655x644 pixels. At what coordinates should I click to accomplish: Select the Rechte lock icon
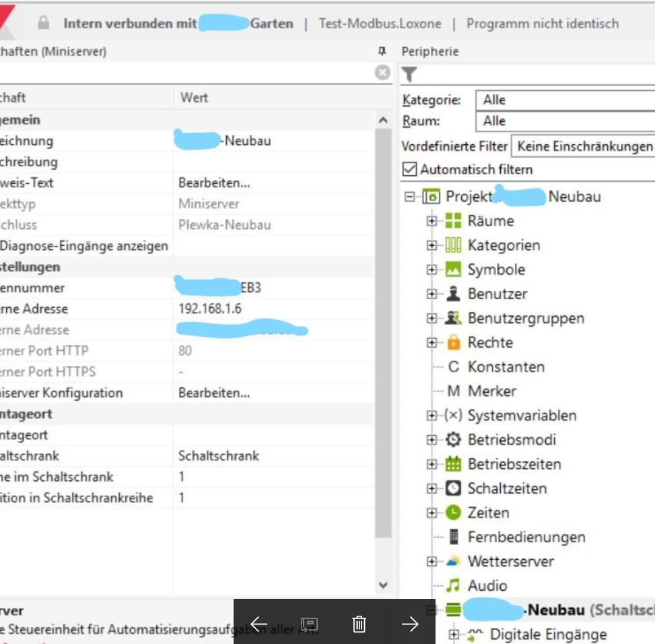coord(453,342)
